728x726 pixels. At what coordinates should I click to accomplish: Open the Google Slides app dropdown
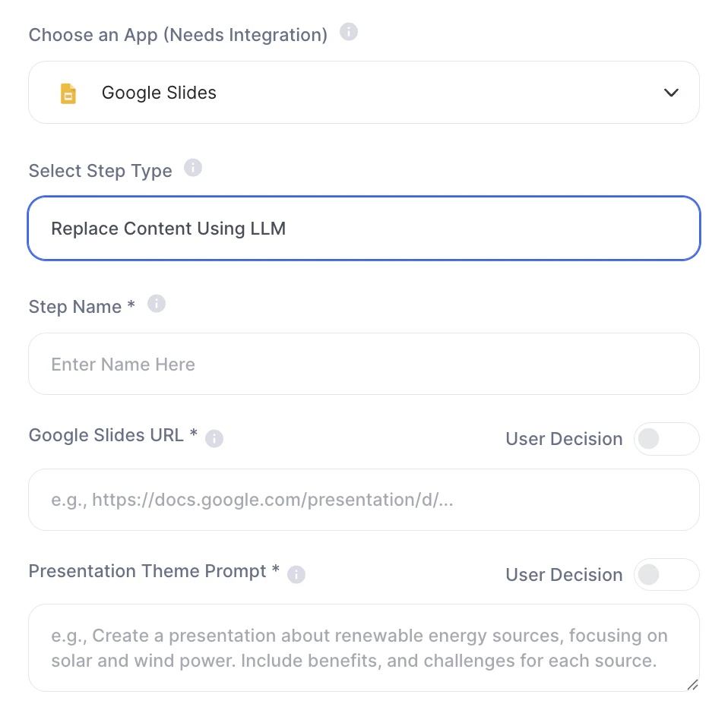(x=363, y=93)
